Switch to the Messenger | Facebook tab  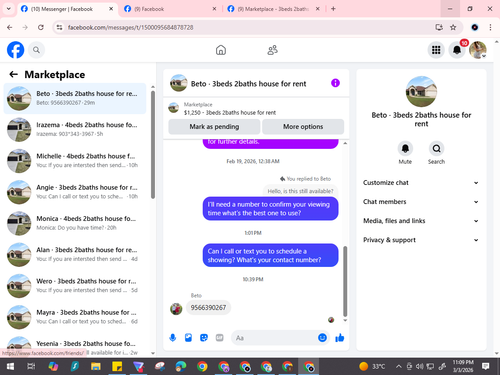point(67,9)
